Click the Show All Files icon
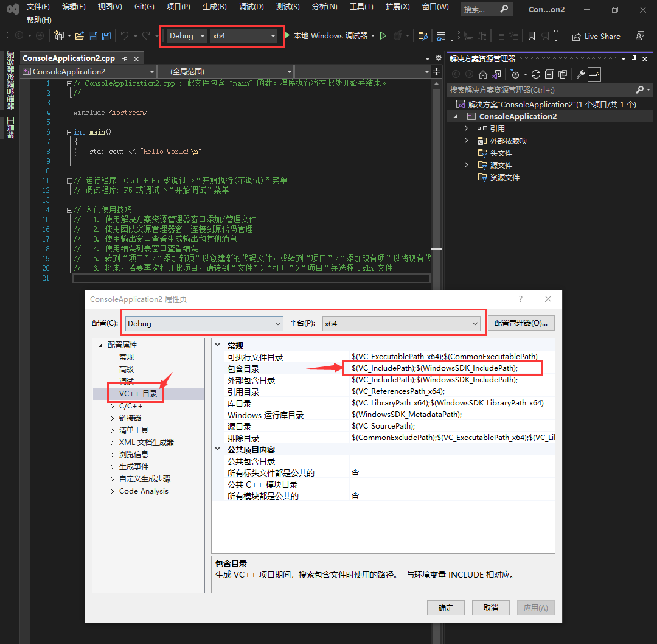The image size is (657, 644). (x=563, y=74)
